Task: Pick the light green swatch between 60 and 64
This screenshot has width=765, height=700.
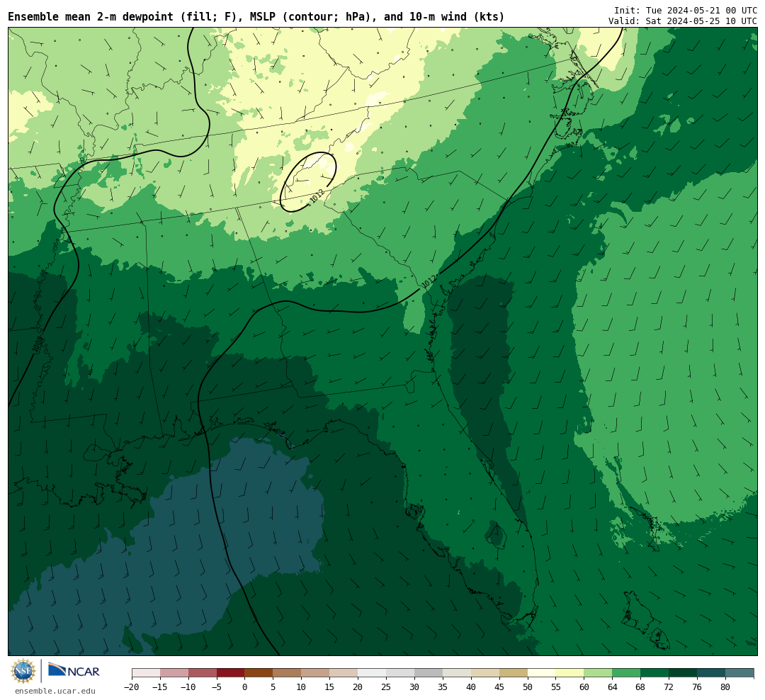Action: [x=599, y=673]
